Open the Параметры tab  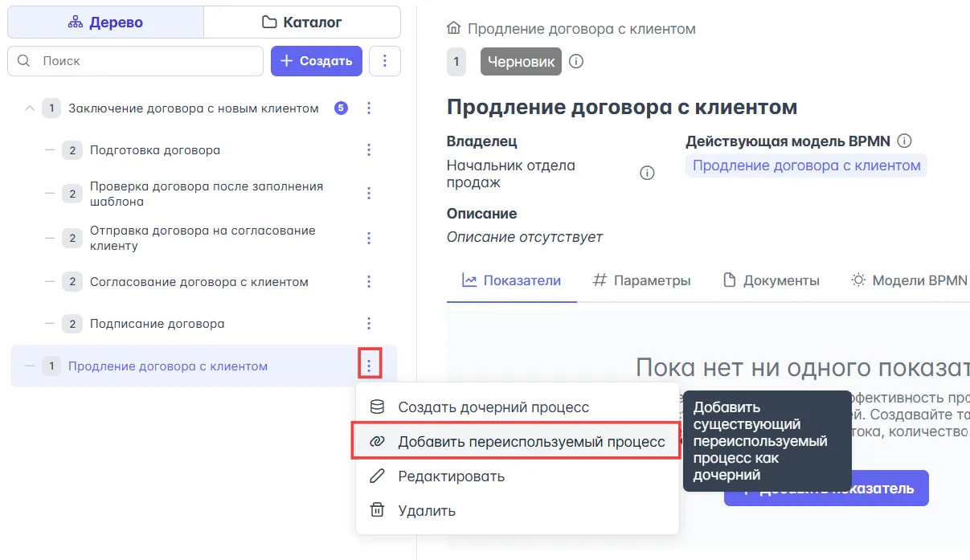tap(641, 280)
